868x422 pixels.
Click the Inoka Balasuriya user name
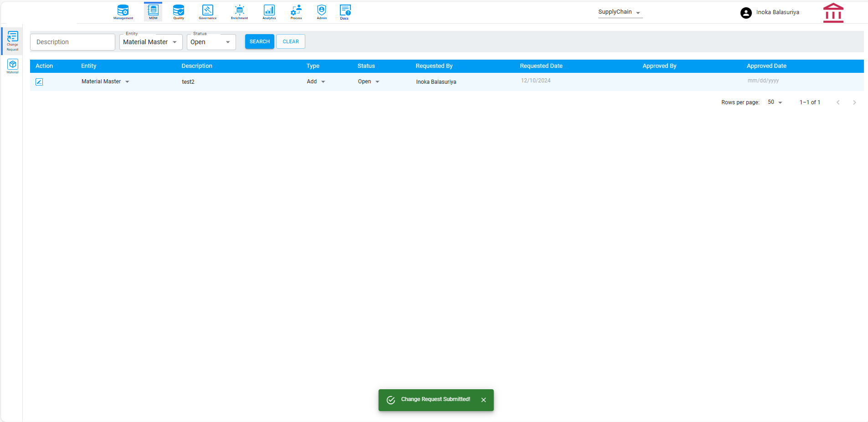(778, 12)
